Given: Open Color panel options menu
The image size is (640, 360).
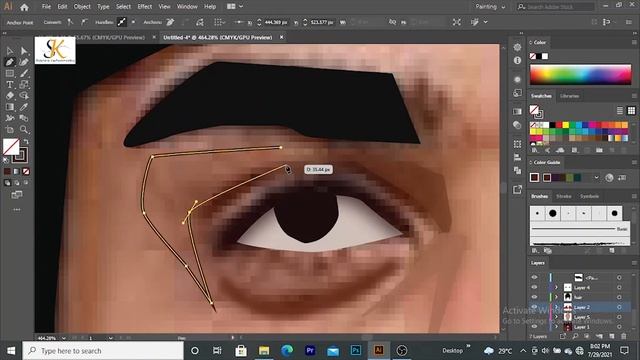Looking at the screenshot, I should (634, 42).
